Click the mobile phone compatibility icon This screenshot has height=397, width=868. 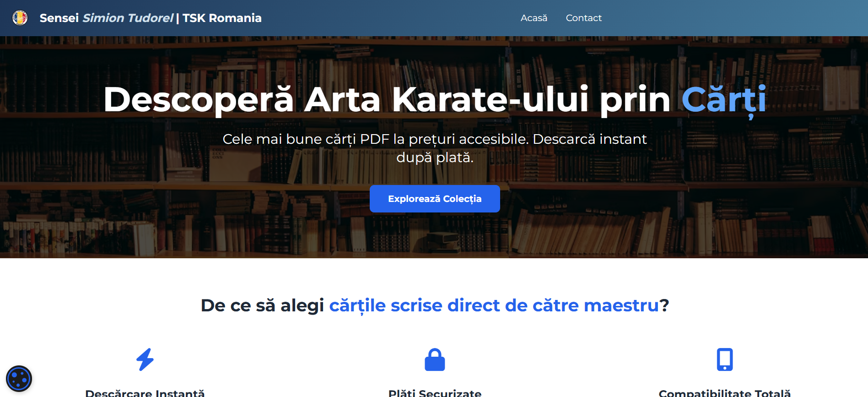724,359
